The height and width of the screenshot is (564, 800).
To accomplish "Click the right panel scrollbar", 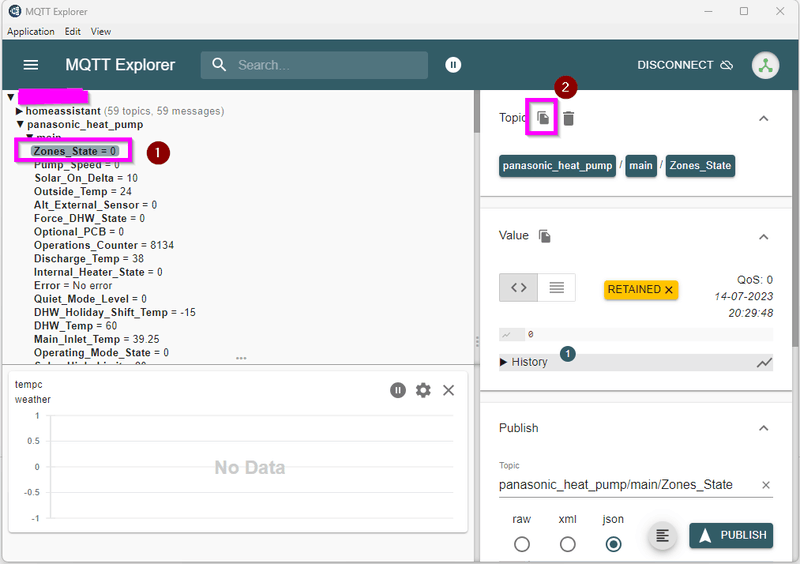I will [795, 219].
